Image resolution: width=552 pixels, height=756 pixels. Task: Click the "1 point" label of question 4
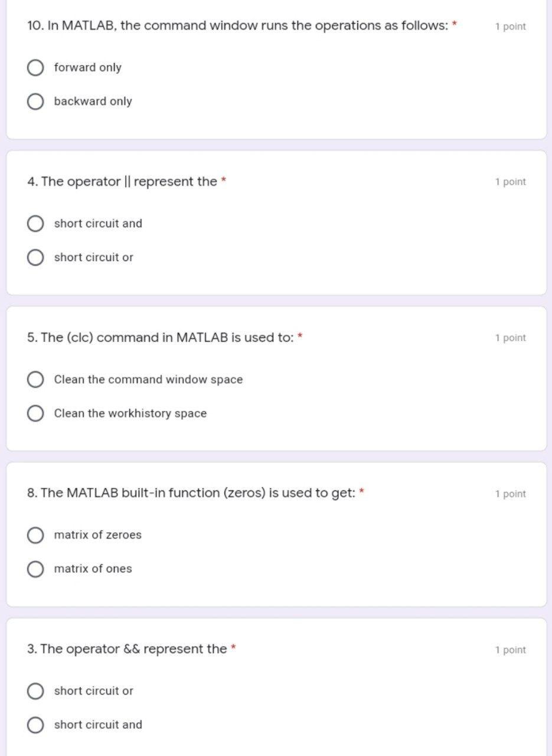click(510, 182)
